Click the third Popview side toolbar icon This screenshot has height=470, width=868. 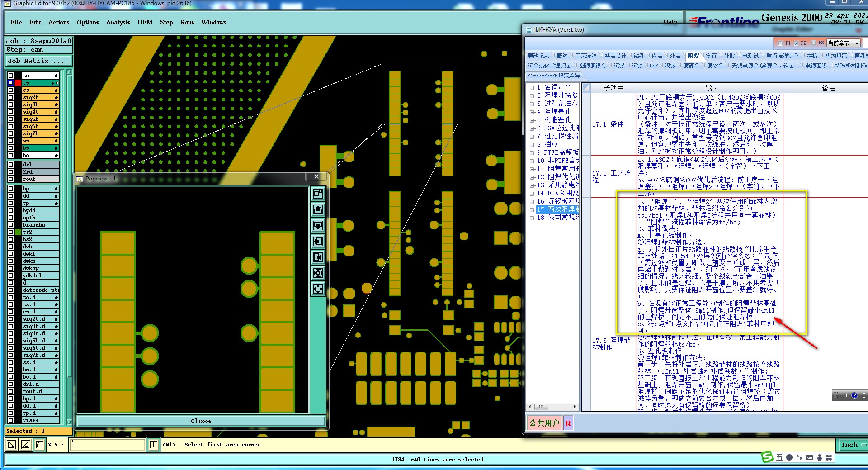pos(318,226)
